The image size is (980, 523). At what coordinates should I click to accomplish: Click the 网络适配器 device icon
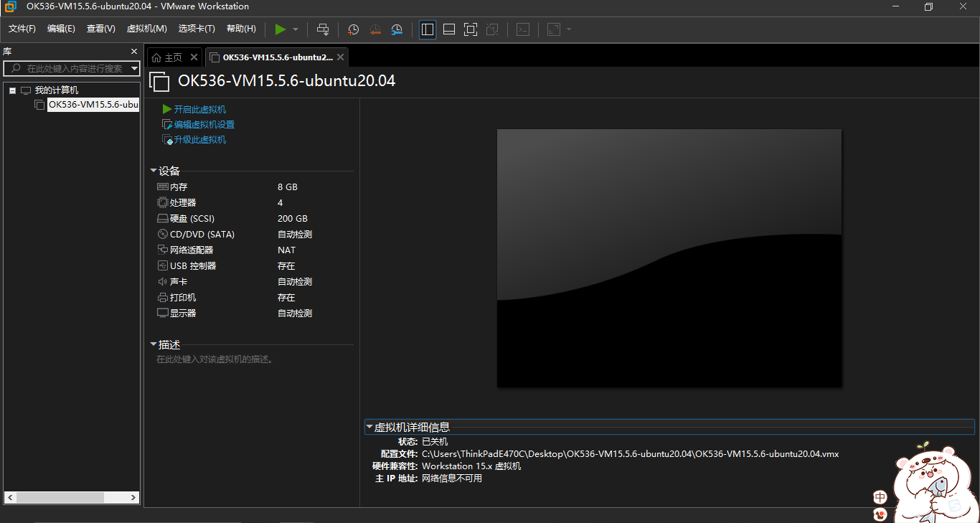[163, 250]
